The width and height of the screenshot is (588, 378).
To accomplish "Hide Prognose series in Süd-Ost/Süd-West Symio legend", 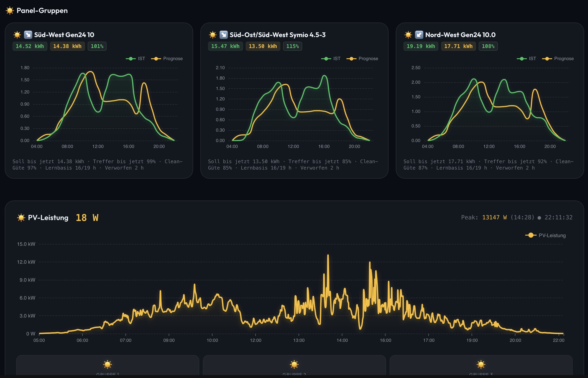I will tap(362, 59).
